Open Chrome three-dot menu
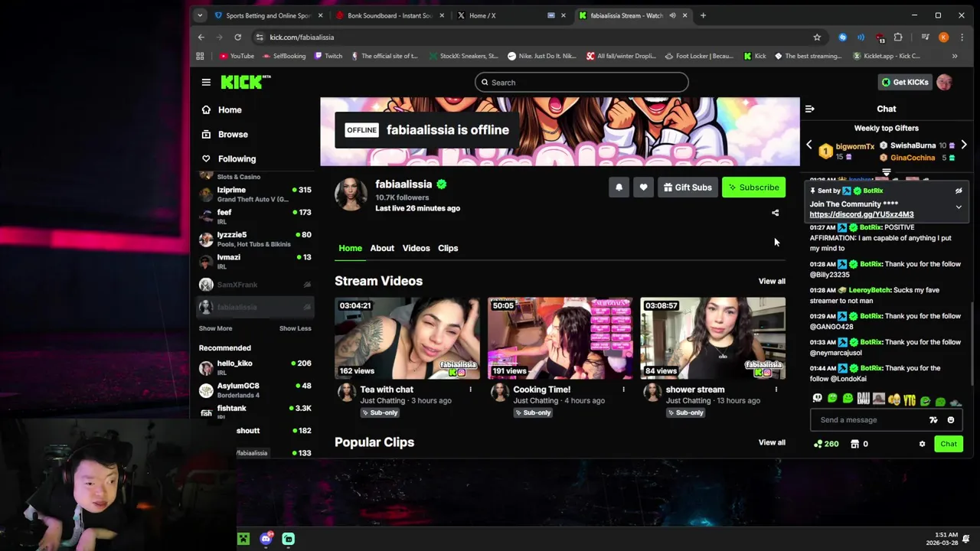The image size is (980, 551). (x=962, y=37)
